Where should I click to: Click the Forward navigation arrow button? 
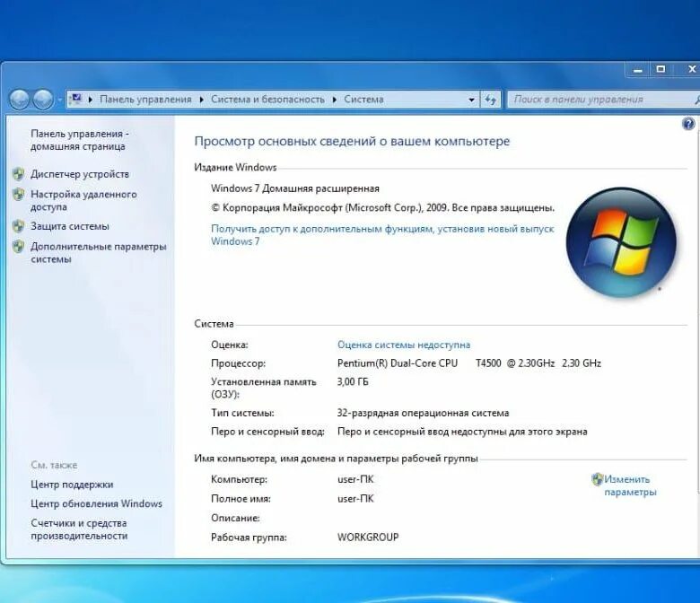point(43,99)
